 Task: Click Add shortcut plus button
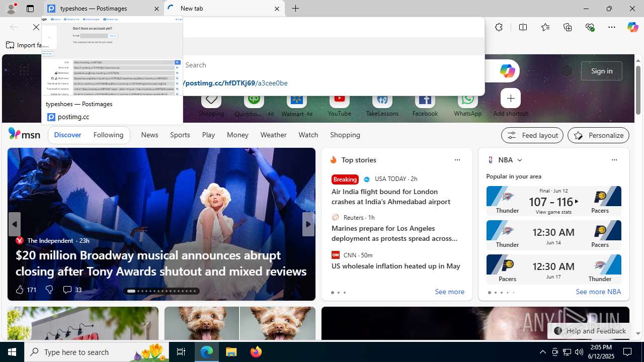511,99
